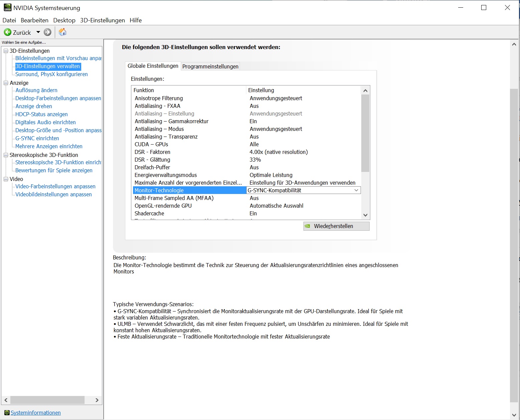Open HDCP-Status anzeigen
This screenshot has height=420, width=520.
[x=41, y=114]
